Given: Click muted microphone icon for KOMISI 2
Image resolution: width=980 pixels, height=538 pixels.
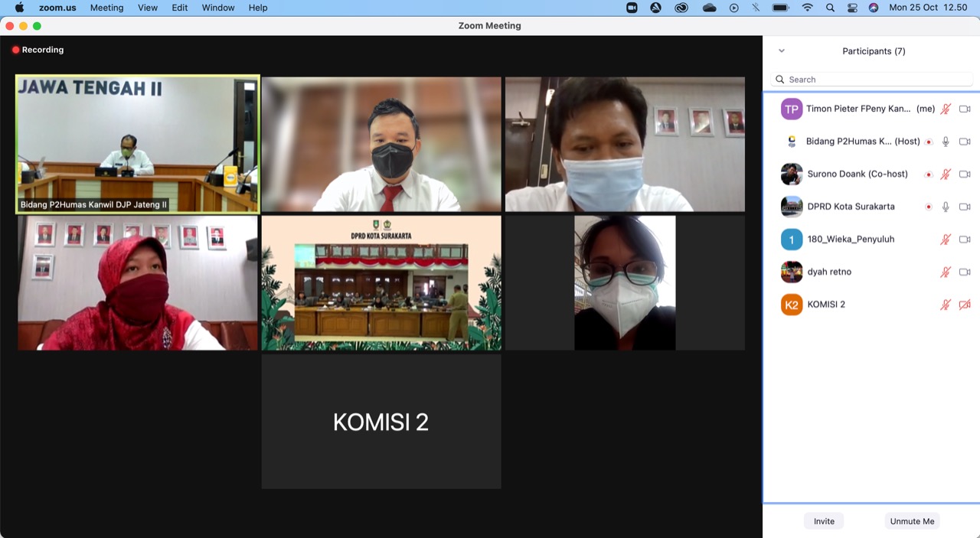Looking at the screenshot, I should (x=946, y=305).
